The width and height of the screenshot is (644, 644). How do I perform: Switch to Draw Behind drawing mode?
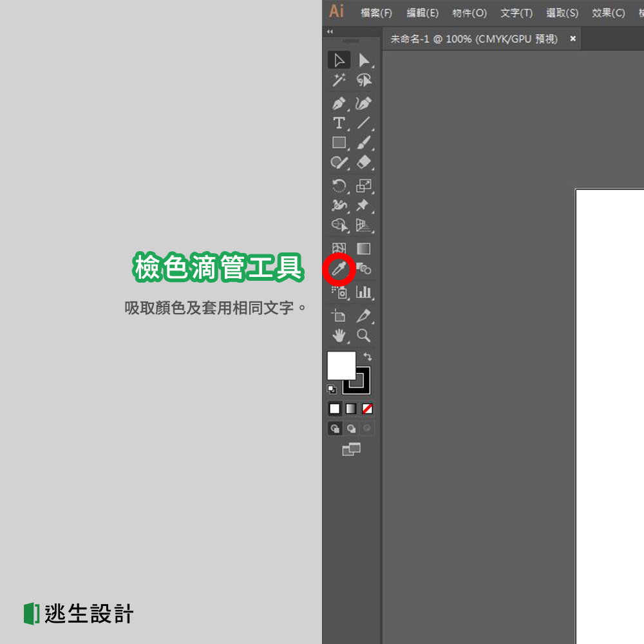[x=351, y=428]
